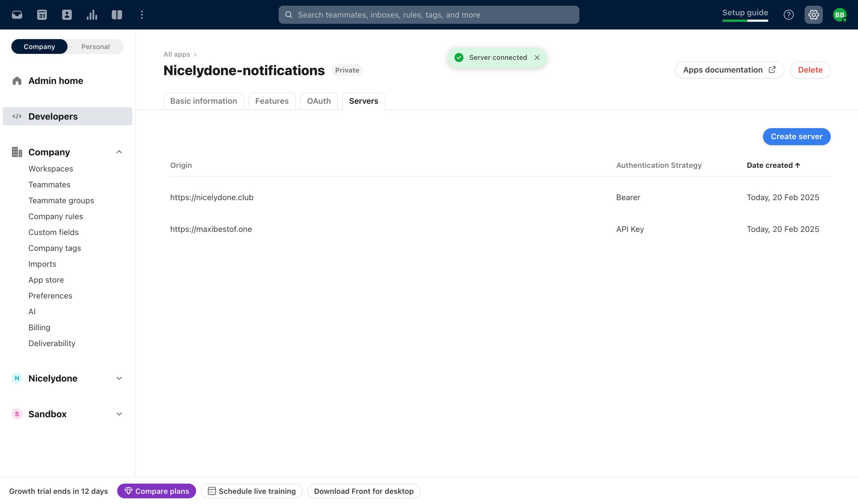Open Custom fields settings
858x504 pixels.
coord(54,232)
